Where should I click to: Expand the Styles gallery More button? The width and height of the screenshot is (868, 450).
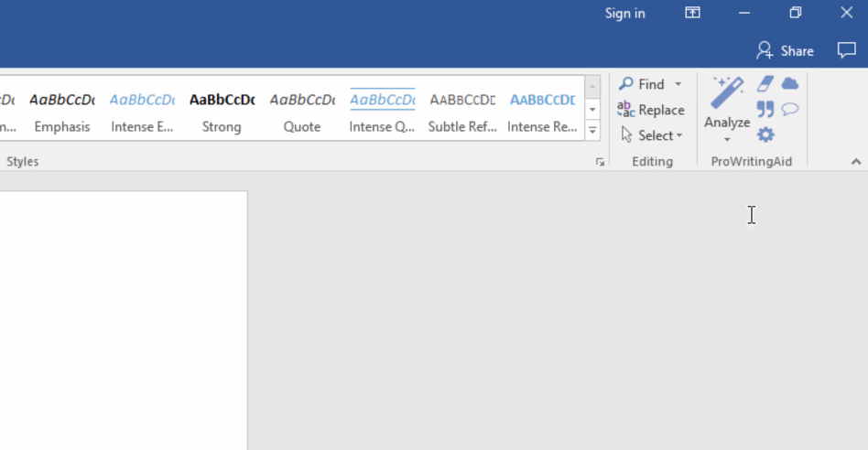(x=592, y=131)
